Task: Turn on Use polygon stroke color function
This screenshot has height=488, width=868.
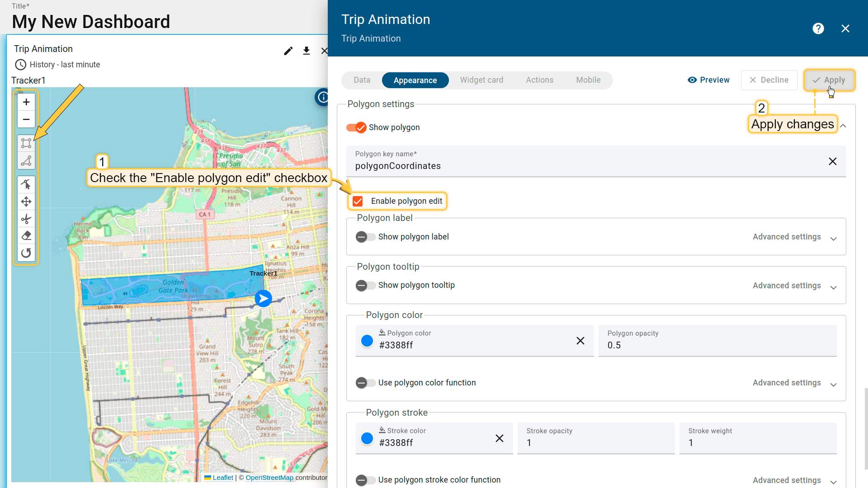Action: 365,480
